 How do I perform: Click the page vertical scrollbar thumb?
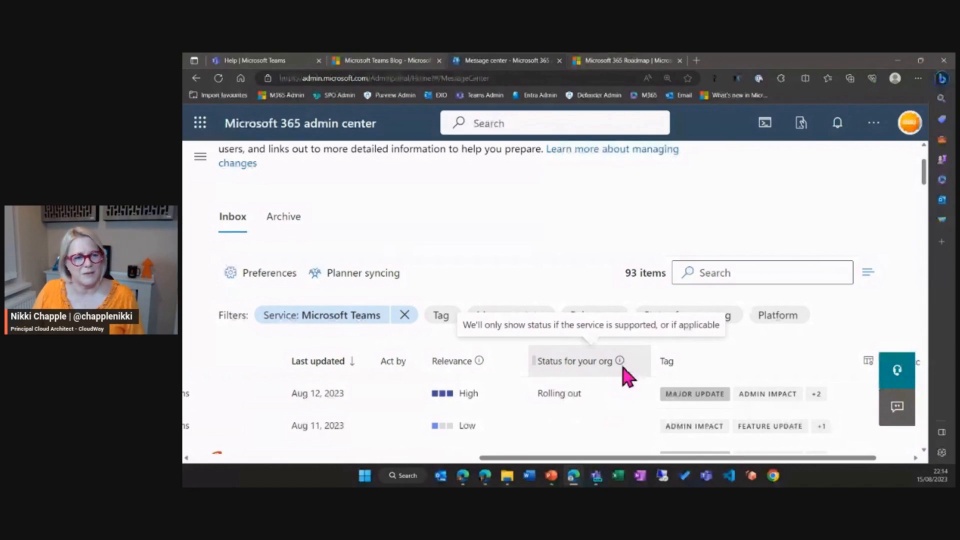(923, 171)
